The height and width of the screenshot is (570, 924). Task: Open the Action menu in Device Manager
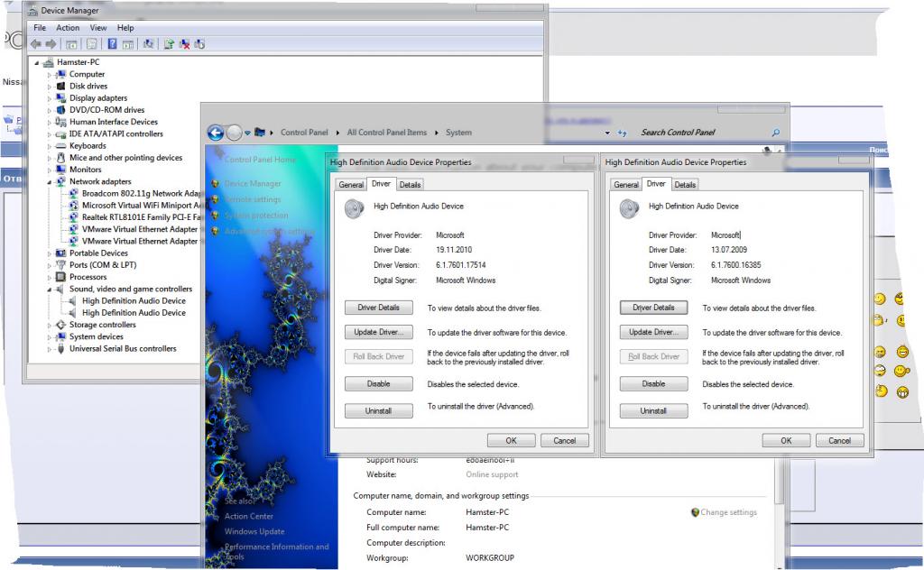click(x=68, y=28)
